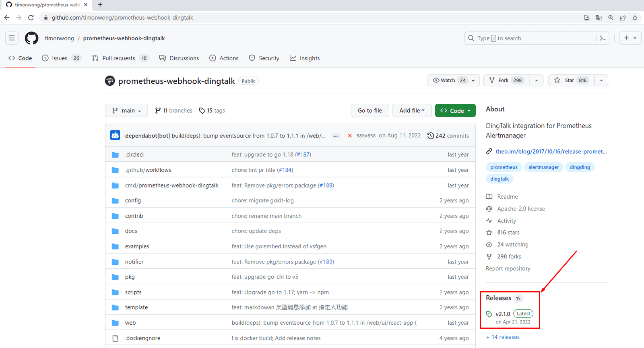Open the cmd/prometheus-webhook-dingtalk folder
The image size is (644, 348).
tap(171, 185)
